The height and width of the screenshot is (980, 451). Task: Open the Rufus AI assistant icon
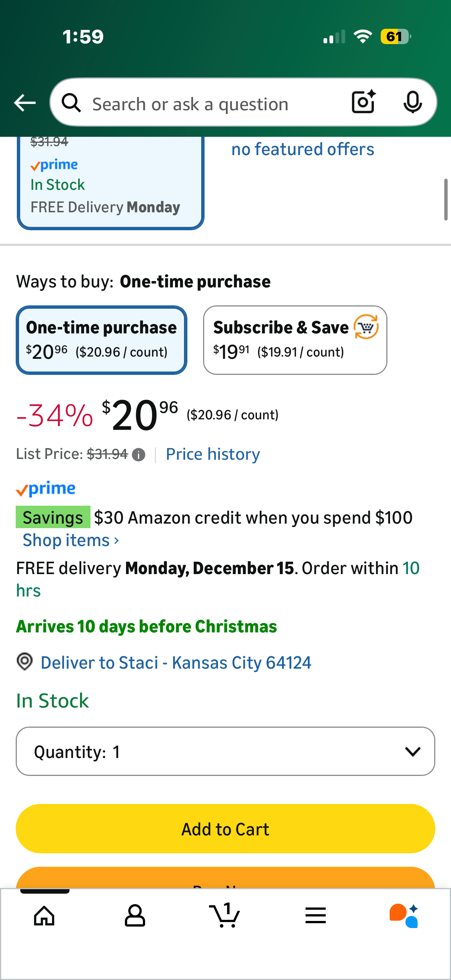[x=404, y=915]
